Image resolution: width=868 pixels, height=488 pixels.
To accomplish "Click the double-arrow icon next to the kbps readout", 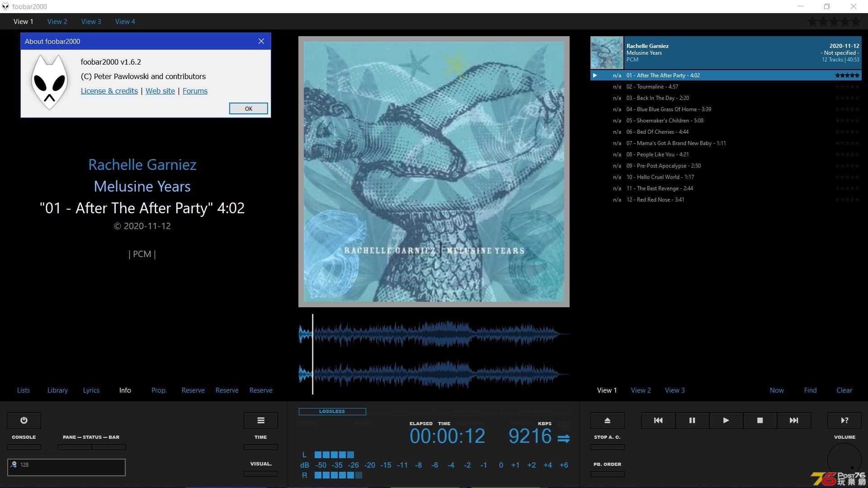I will click(564, 438).
